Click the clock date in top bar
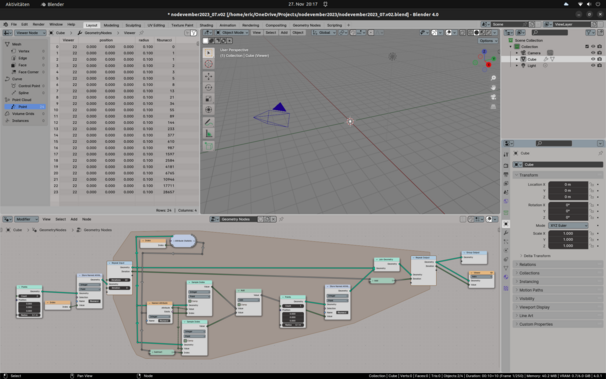 coord(303,4)
